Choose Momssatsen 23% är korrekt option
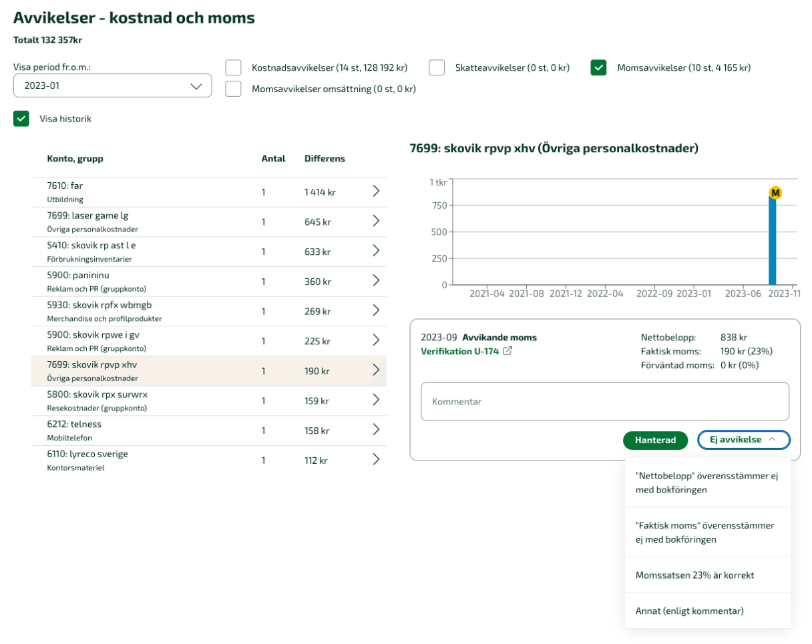The height and width of the screenshot is (644, 812). coord(708,575)
